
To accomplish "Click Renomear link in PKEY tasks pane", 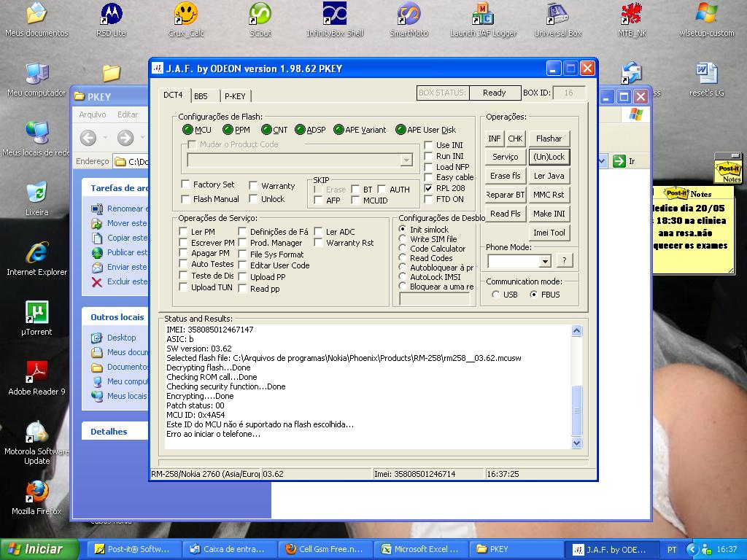I will [126, 209].
